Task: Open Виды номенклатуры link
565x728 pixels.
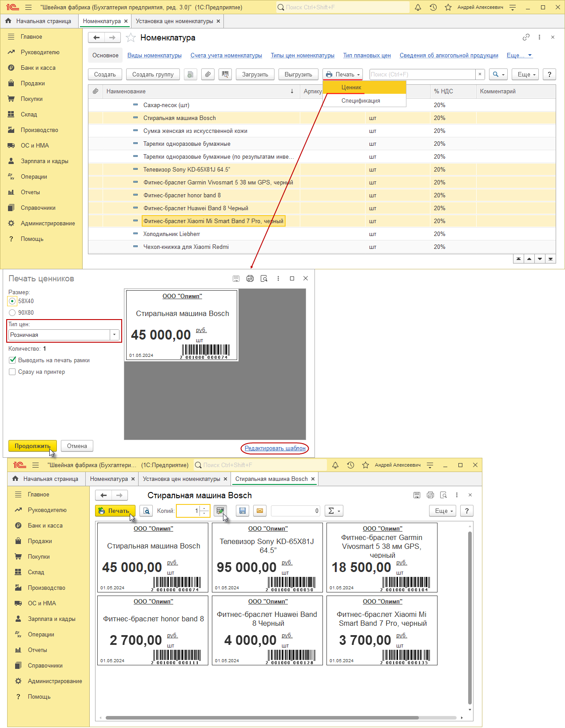Action: click(x=155, y=56)
